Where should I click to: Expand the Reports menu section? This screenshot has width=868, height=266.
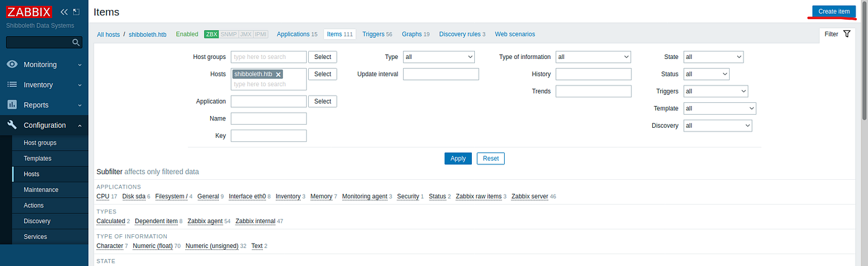[44, 105]
